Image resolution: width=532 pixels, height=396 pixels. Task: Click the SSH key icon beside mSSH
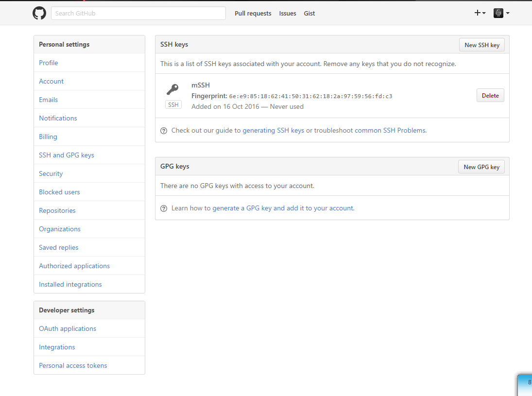172,89
